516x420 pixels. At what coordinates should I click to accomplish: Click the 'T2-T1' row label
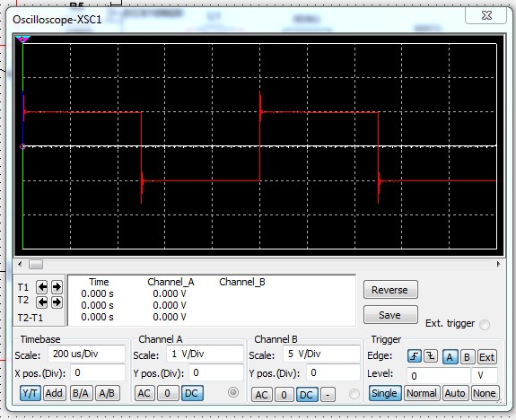pyautogui.click(x=31, y=318)
